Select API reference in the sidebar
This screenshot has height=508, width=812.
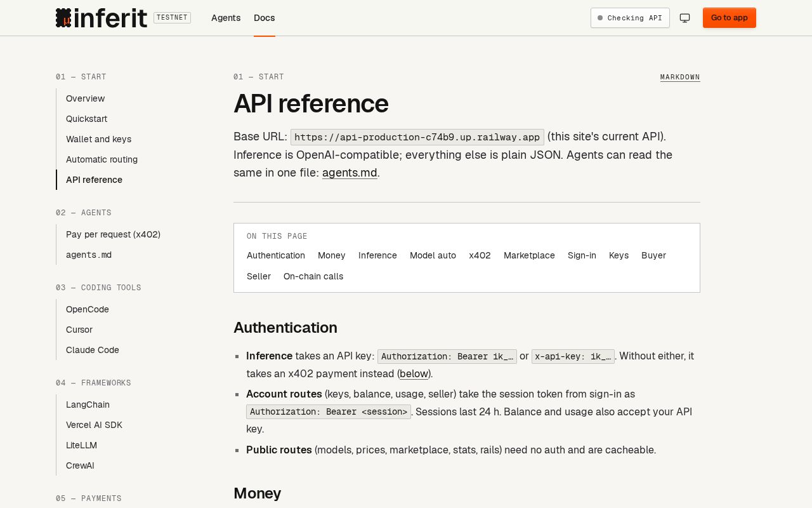[x=94, y=180]
